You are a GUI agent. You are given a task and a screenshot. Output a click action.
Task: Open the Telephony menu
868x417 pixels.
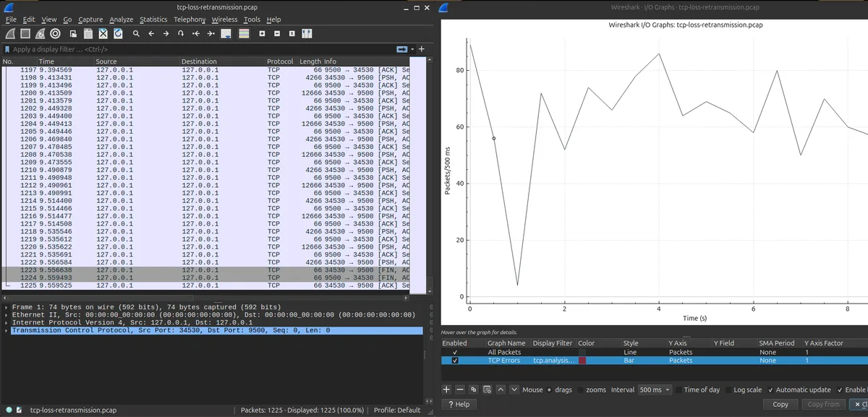(x=190, y=20)
